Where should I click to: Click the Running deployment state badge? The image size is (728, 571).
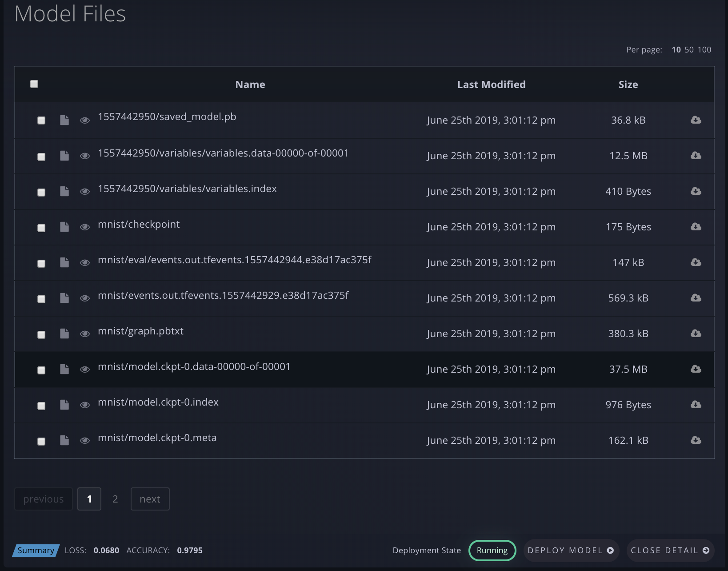492,551
